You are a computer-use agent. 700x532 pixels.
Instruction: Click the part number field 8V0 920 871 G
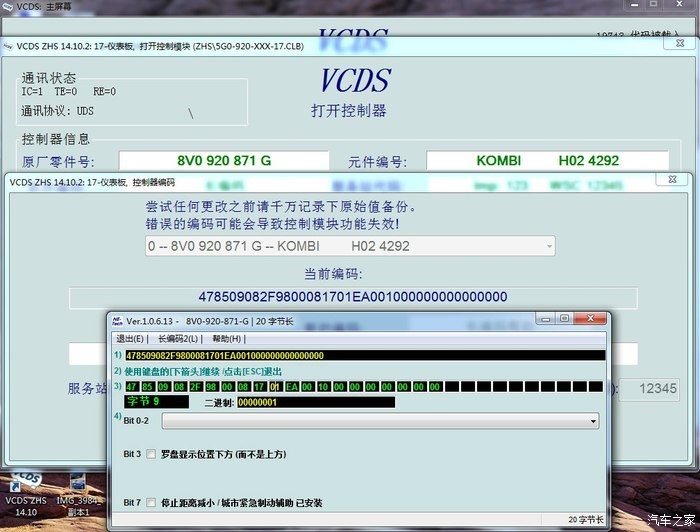(x=224, y=160)
